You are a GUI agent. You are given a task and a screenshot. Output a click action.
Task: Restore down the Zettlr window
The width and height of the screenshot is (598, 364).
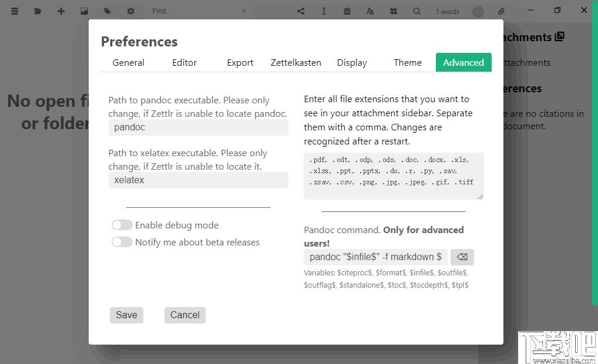[557, 10]
